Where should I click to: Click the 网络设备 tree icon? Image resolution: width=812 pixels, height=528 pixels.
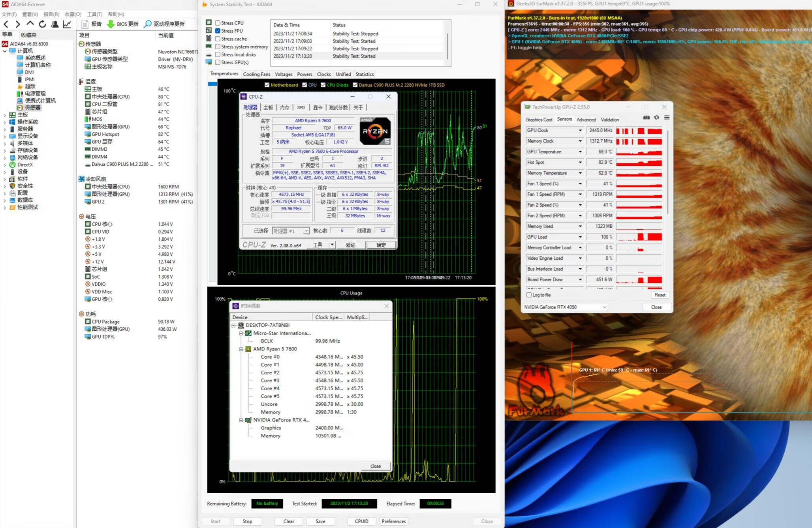coord(13,157)
